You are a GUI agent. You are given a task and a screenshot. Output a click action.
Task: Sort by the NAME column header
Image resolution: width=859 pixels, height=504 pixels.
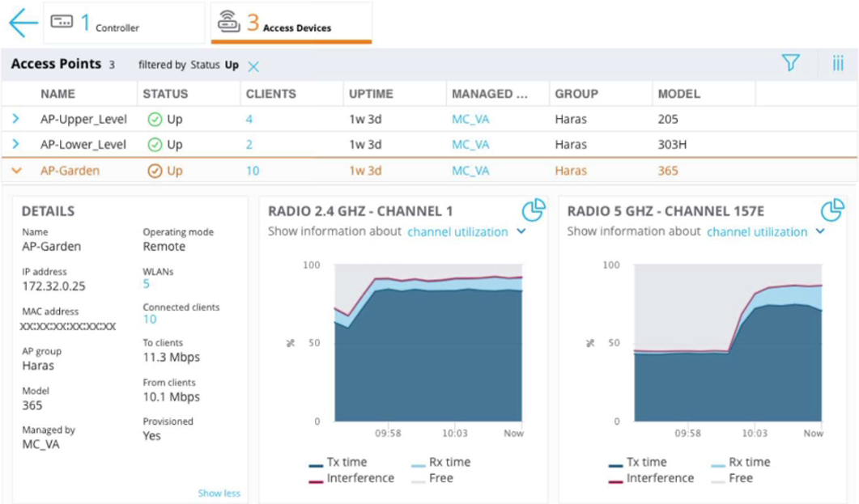tap(57, 94)
